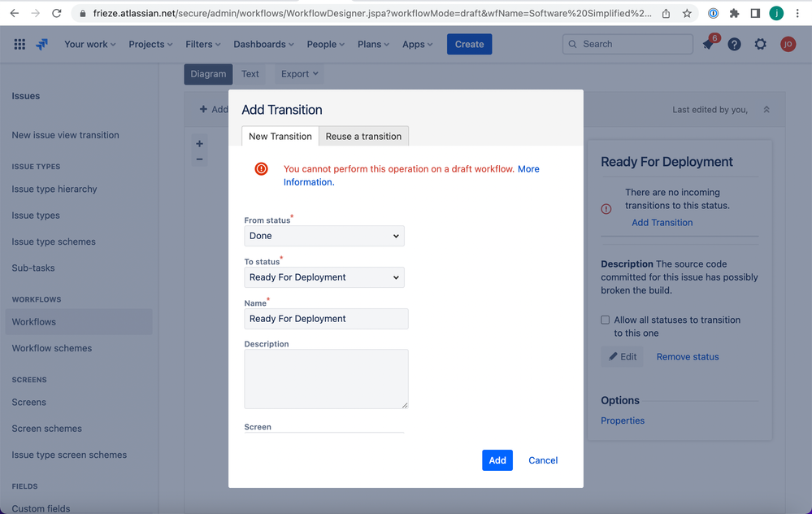Viewport: 812px width, 514px height.
Task: Expand the Apps menu
Action: click(418, 45)
